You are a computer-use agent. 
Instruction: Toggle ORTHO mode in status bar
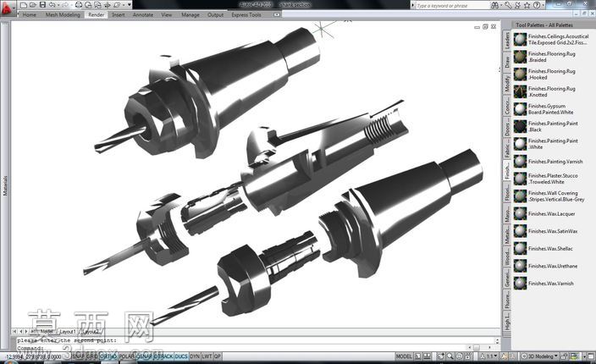pos(108,356)
